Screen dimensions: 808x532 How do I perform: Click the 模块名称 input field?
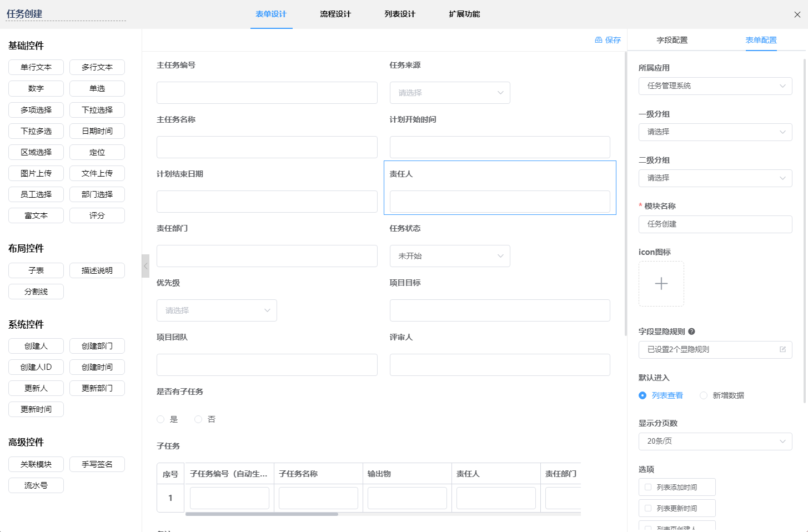click(715, 224)
